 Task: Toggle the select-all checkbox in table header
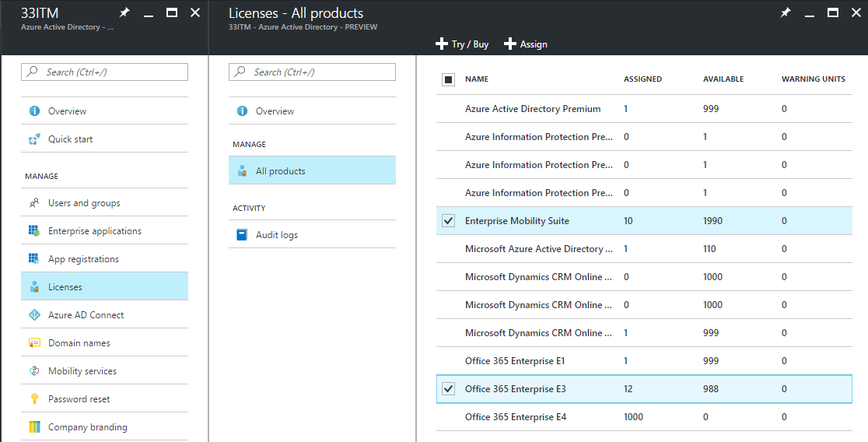tap(449, 79)
